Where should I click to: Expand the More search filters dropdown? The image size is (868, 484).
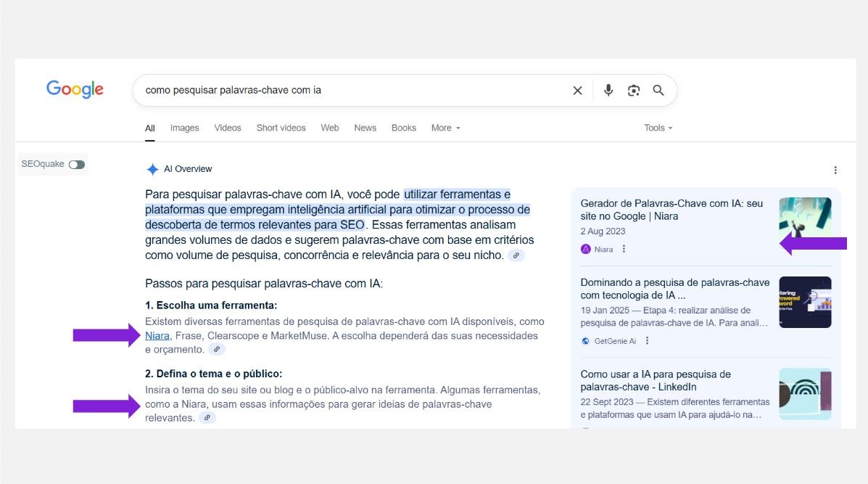pyautogui.click(x=445, y=128)
